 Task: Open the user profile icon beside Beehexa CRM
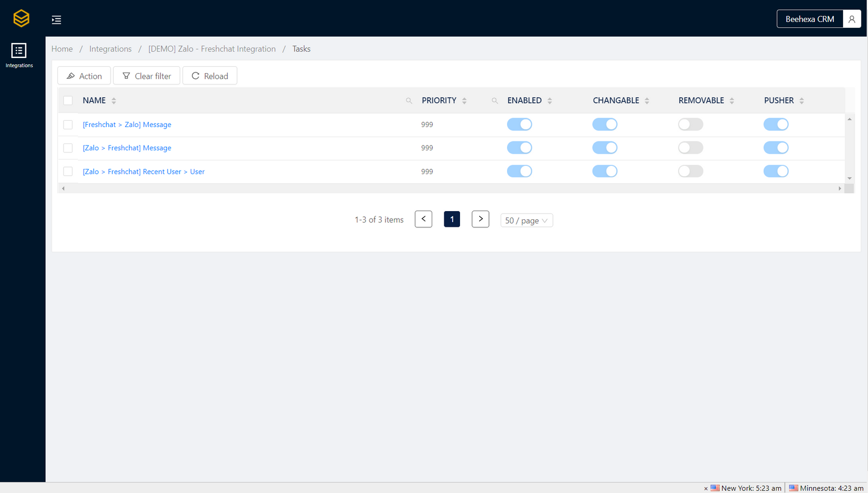coord(852,18)
